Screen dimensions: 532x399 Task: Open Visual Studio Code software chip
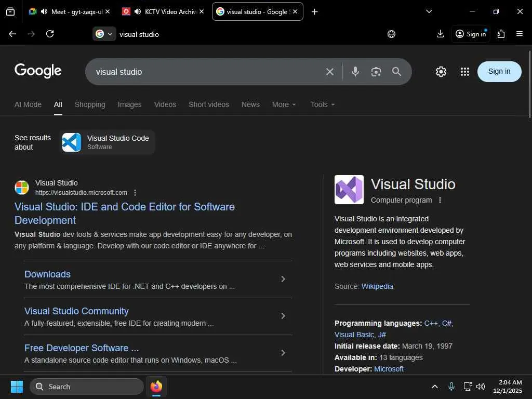point(108,142)
